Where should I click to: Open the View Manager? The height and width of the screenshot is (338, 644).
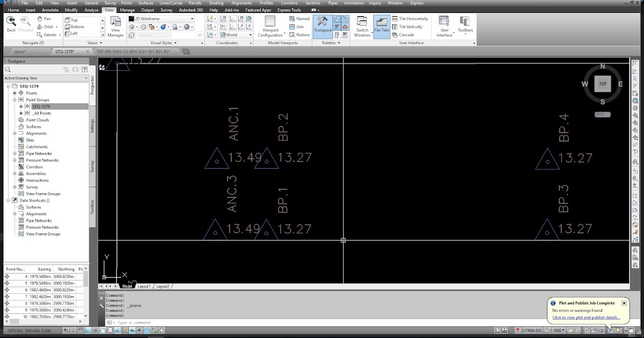[115, 24]
